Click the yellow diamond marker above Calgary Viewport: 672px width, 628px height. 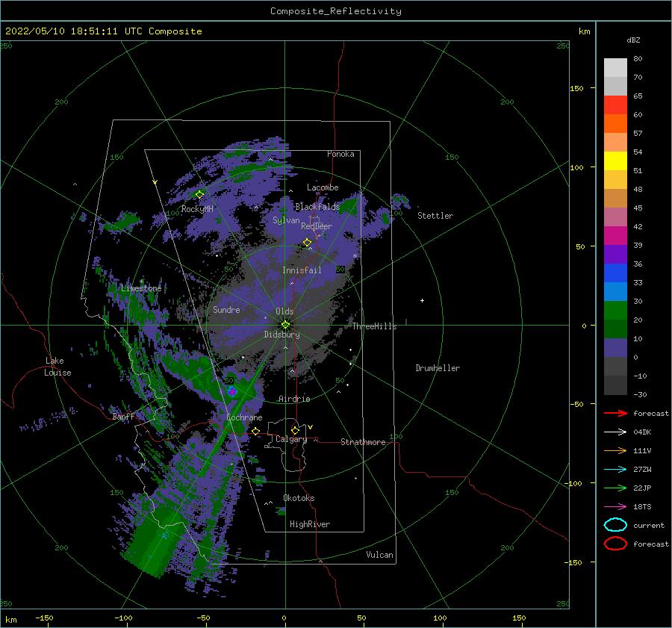point(295,430)
